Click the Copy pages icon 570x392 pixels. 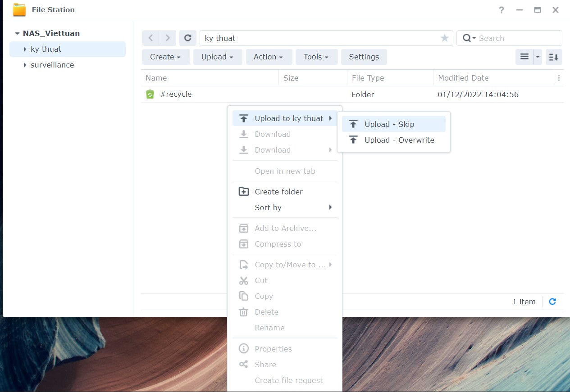click(x=243, y=296)
